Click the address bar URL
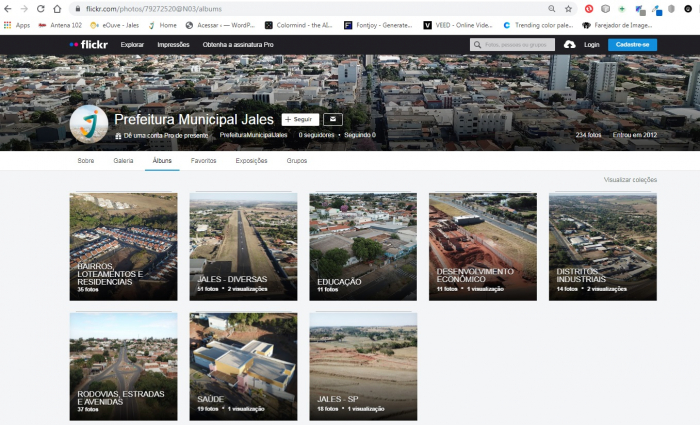700x425 pixels. [154, 9]
